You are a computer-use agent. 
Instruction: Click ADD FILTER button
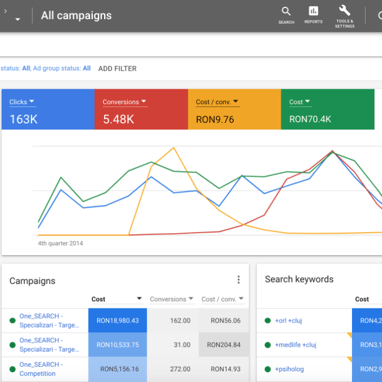tap(117, 69)
